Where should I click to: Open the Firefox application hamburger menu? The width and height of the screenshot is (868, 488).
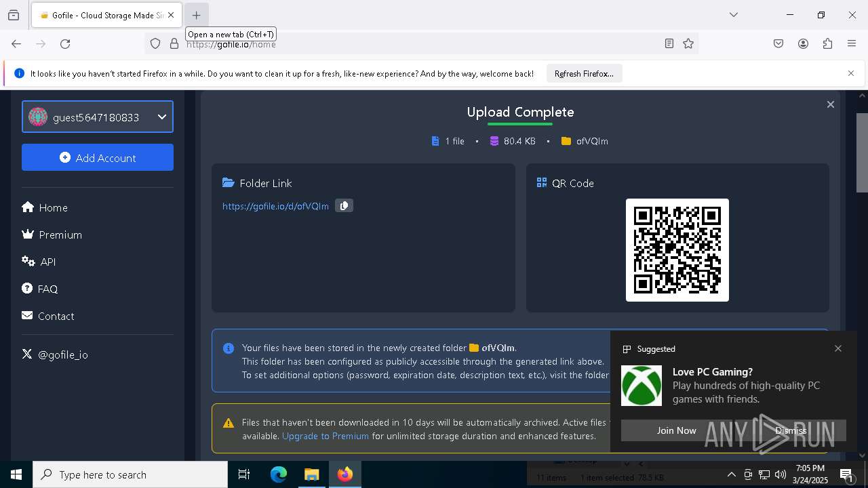[852, 44]
